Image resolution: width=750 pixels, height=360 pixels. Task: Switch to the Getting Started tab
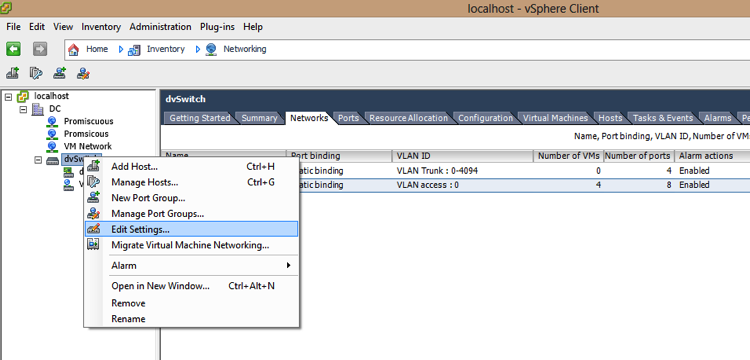pos(199,118)
